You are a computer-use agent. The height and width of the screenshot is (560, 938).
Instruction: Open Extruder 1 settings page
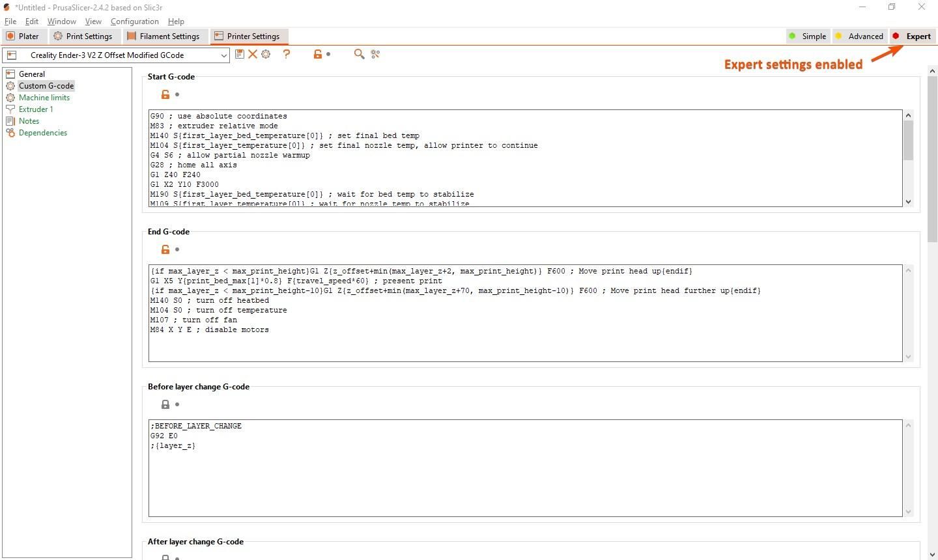(x=36, y=109)
